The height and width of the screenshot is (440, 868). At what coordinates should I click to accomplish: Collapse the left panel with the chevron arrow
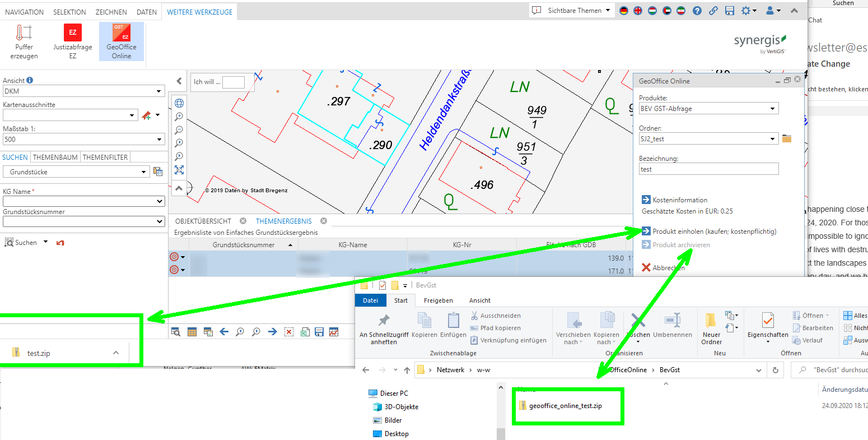point(179,81)
